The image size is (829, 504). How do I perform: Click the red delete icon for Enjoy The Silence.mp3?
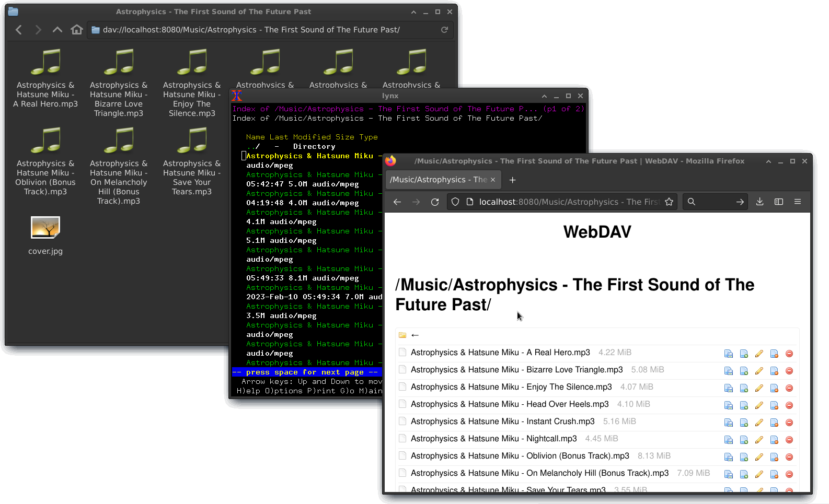click(x=789, y=388)
